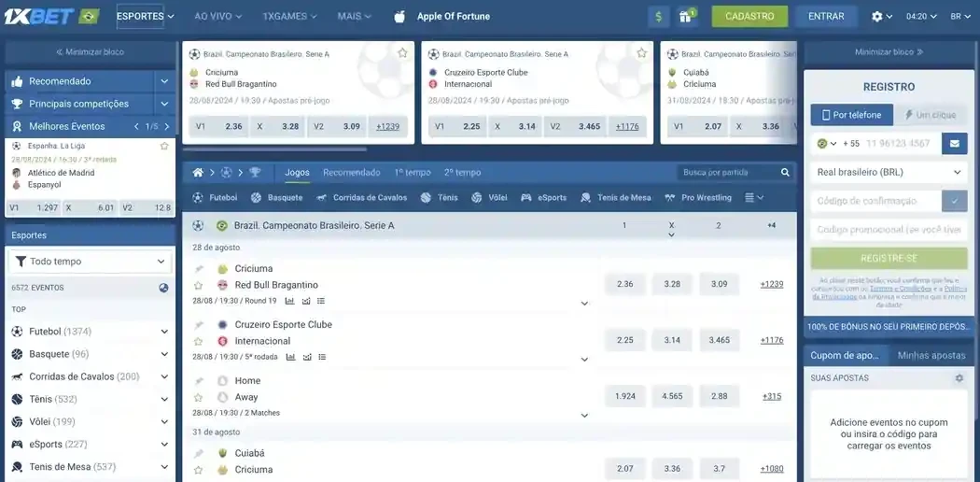Viewport: 980px width, 482px height.
Task: Switch to Minhas apostas tab
Action: point(931,355)
